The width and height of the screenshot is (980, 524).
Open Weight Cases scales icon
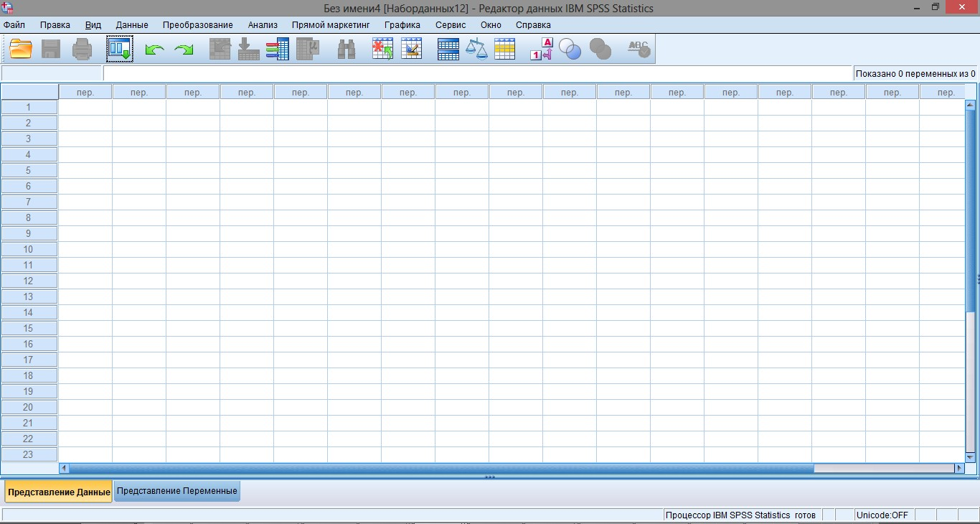tap(476, 49)
